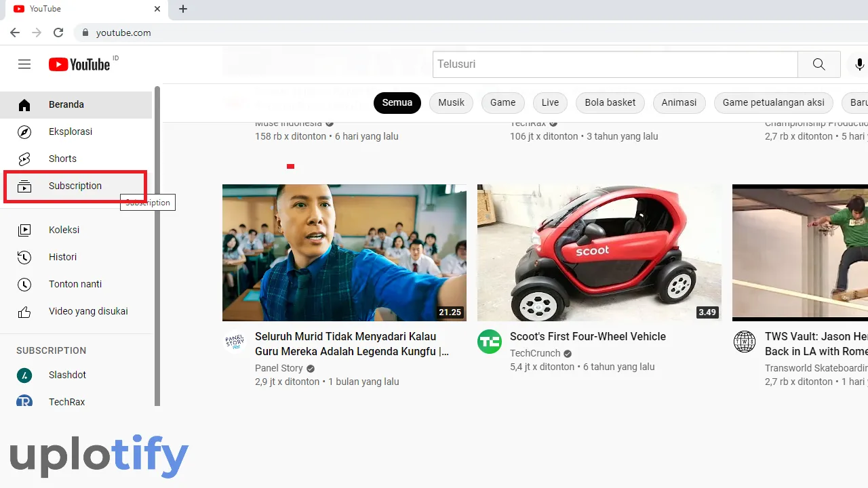Click the Video yang disukai thumbs-up icon
Image resolution: width=868 pixels, height=488 pixels.
(x=24, y=312)
